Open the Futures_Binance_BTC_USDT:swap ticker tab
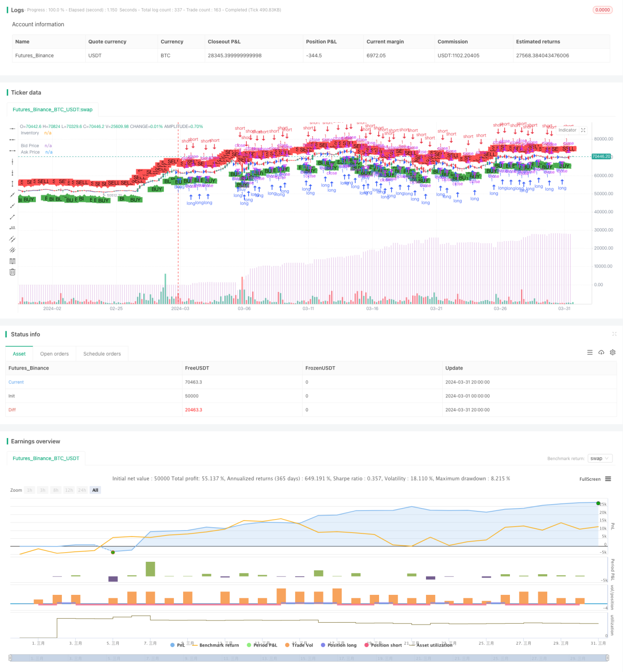This screenshot has width=623, height=672. pos(53,109)
